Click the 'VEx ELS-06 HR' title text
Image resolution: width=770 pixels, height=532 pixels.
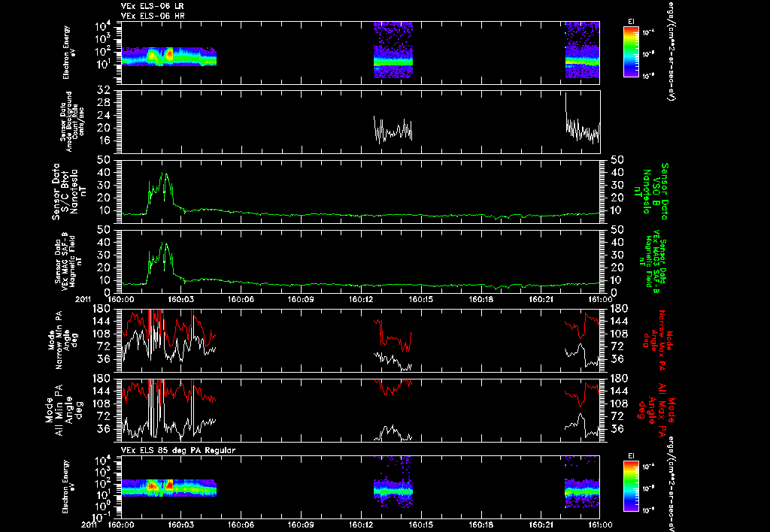point(153,17)
